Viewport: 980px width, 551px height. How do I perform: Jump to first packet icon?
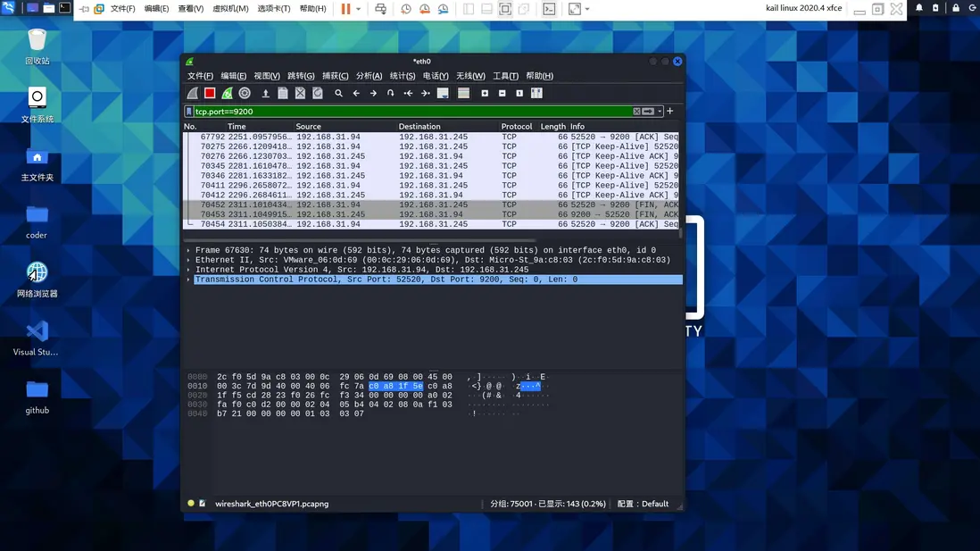(408, 93)
